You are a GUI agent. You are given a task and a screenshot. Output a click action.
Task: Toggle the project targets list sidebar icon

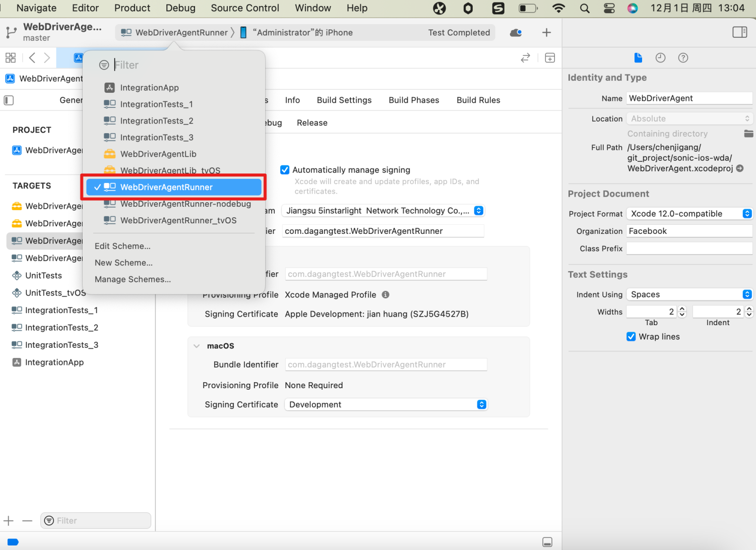click(9, 100)
